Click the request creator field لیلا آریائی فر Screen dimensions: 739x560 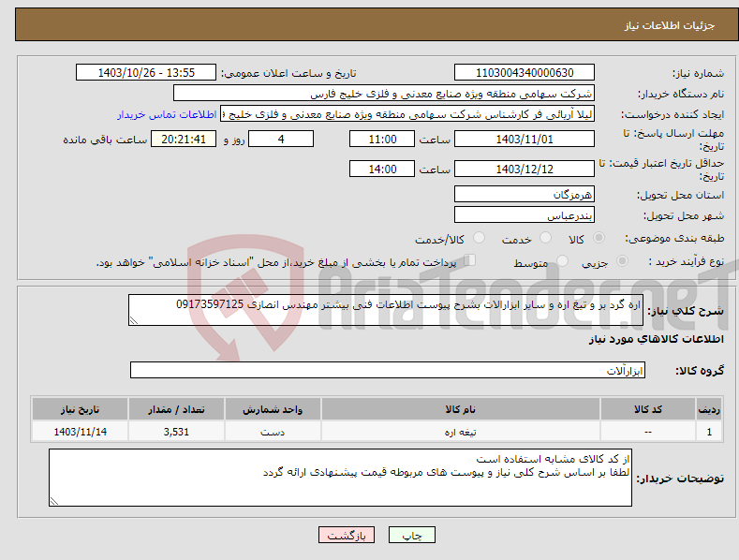pos(407,114)
